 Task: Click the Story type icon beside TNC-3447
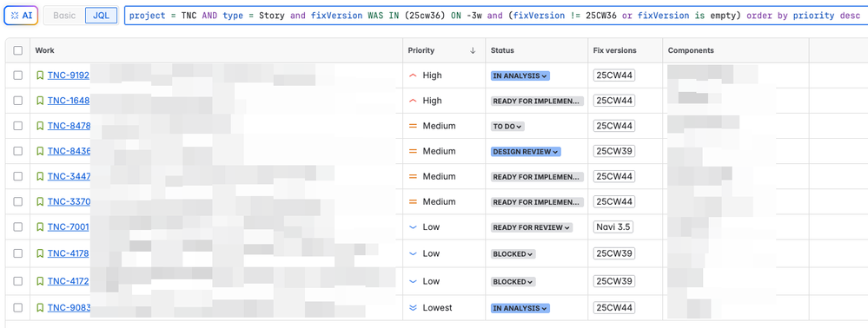pyautogui.click(x=40, y=176)
